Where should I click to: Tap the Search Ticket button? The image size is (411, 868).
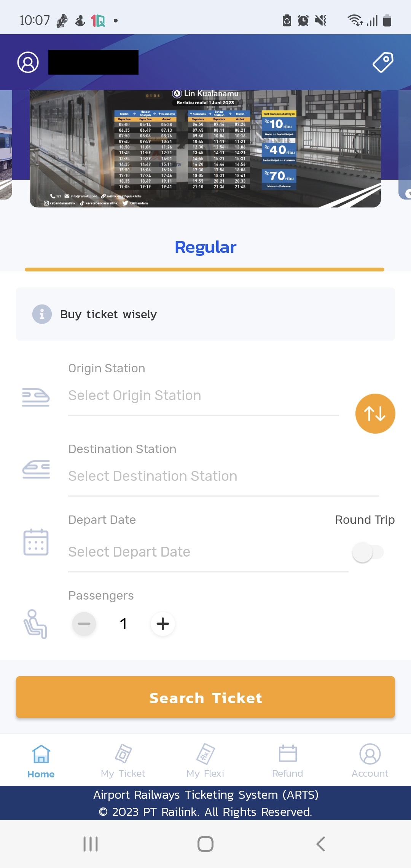point(205,697)
